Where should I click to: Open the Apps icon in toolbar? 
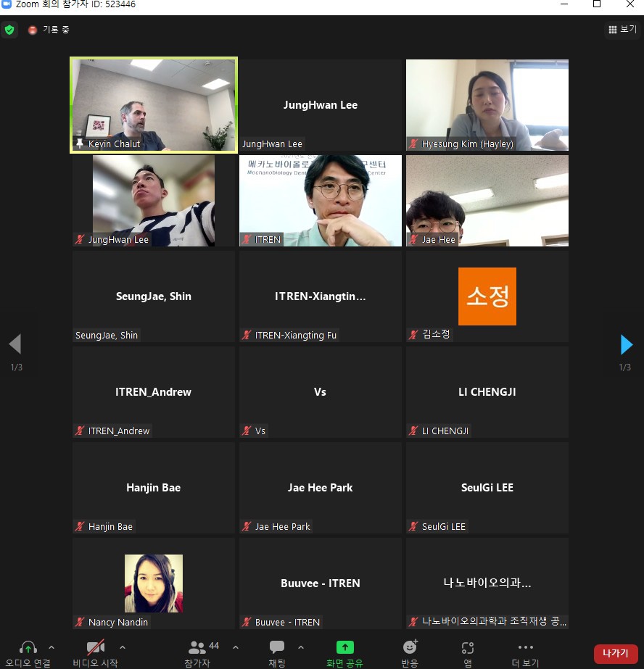click(468, 647)
